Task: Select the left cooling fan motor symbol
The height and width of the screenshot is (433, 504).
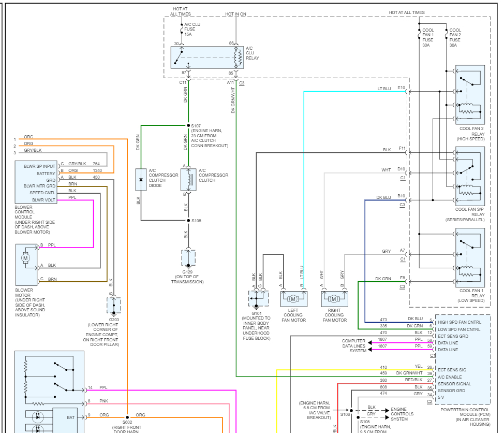Action: tap(294, 299)
